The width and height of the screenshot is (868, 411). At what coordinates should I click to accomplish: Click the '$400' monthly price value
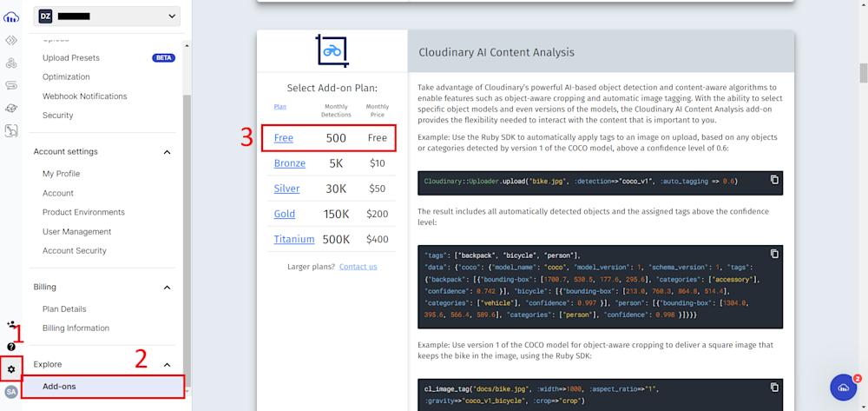pos(377,239)
